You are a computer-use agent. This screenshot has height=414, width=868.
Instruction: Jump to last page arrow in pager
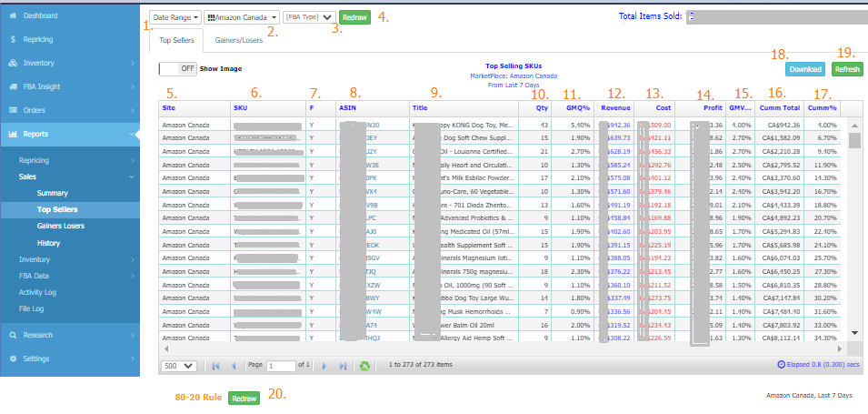(x=343, y=365)
